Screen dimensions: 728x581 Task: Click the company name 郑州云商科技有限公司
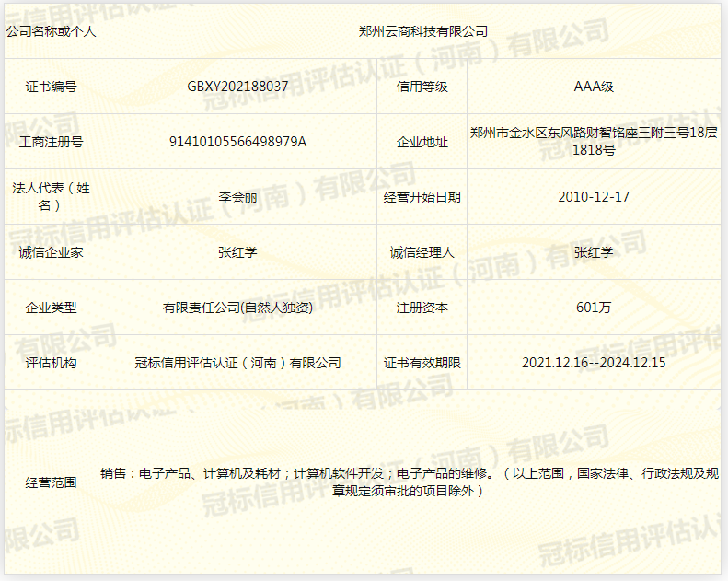coord(422,31)
